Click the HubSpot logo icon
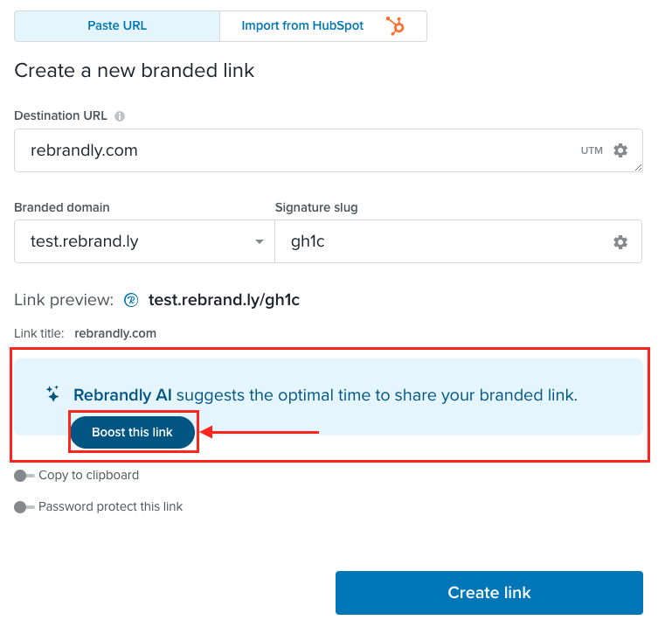The width and height of the screenshot is (672, 634). (395, 25)
